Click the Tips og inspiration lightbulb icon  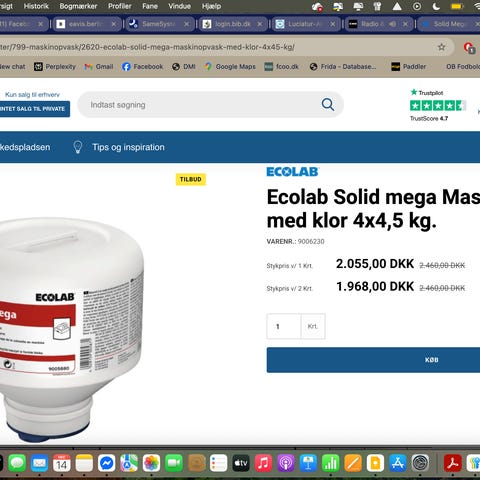click(x=77, y=147)
